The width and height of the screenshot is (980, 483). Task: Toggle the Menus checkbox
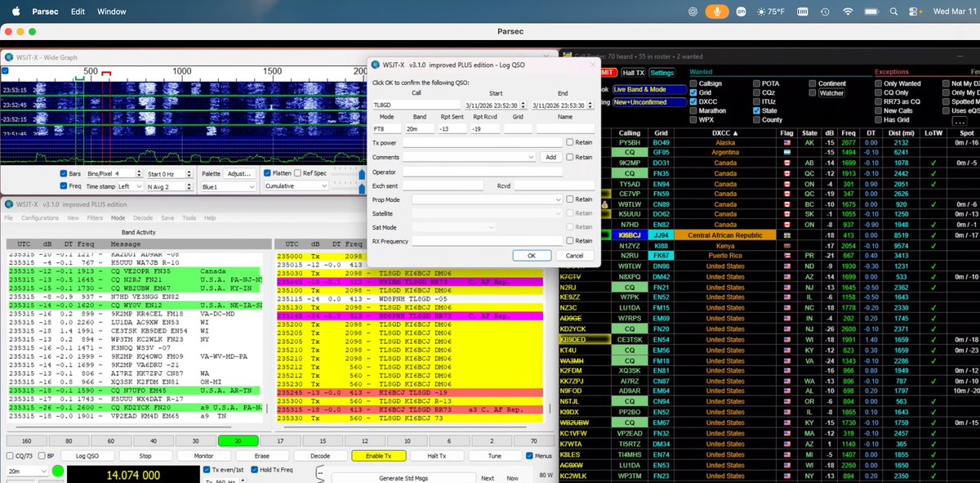click(x=530, y=456)
